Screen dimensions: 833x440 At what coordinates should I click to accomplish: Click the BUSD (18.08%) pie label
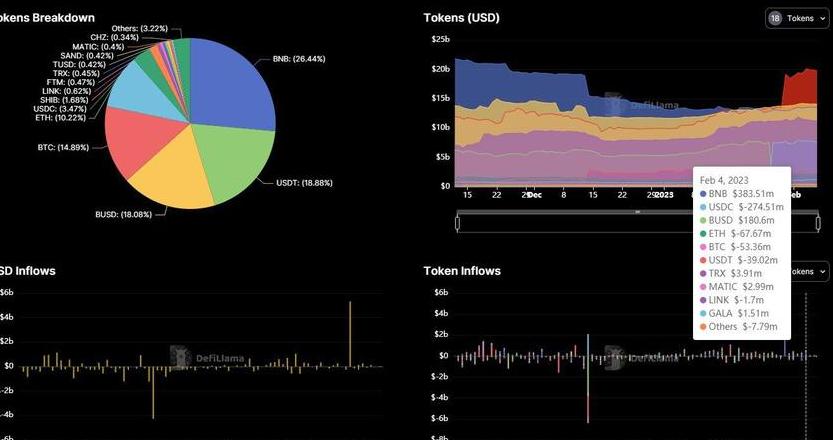124,215
